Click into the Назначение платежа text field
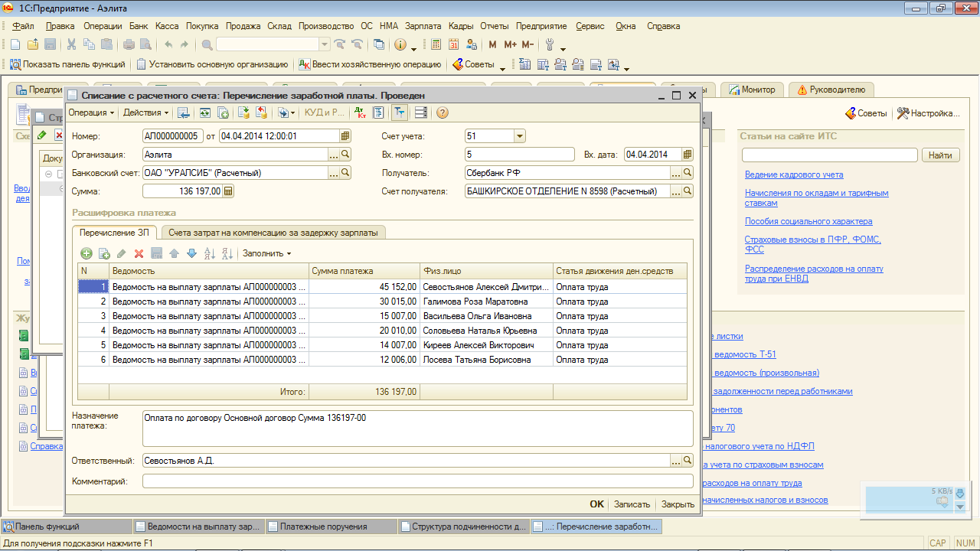 (x=417, y=428)
